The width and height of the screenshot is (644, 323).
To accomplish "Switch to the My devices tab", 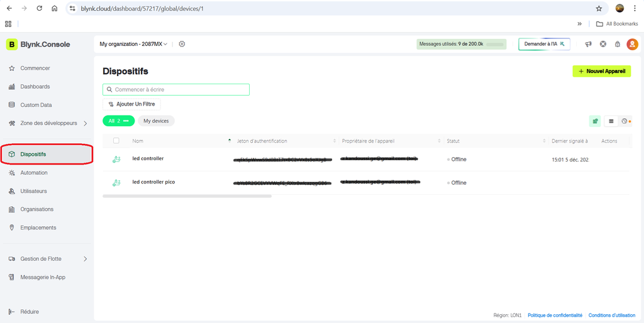I will tap(156, 121).
